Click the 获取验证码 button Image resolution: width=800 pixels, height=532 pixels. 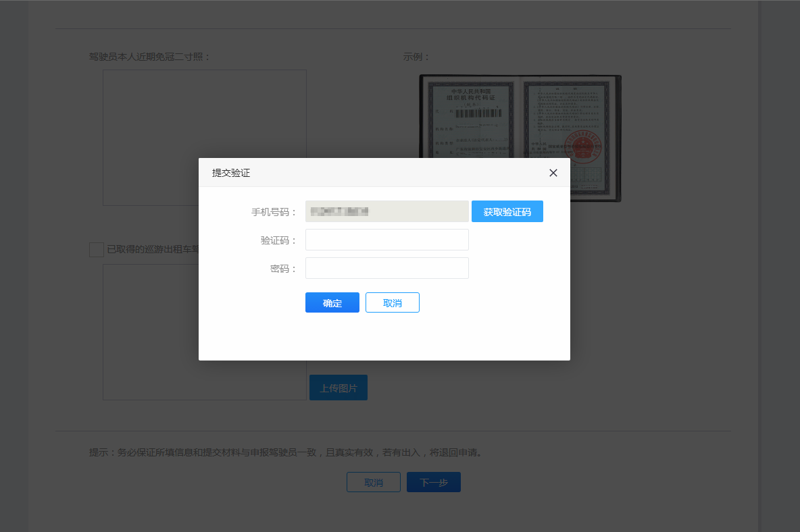tap(507, 211)
